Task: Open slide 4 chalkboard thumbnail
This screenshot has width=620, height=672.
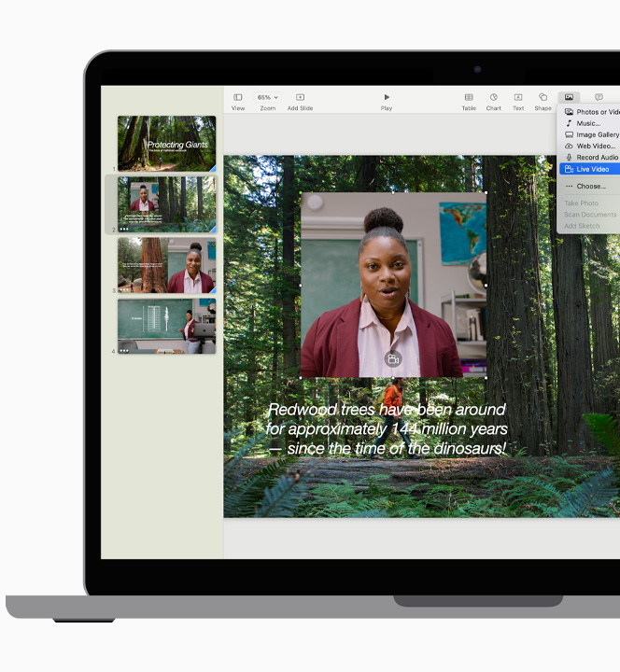Action: point(166,326)
